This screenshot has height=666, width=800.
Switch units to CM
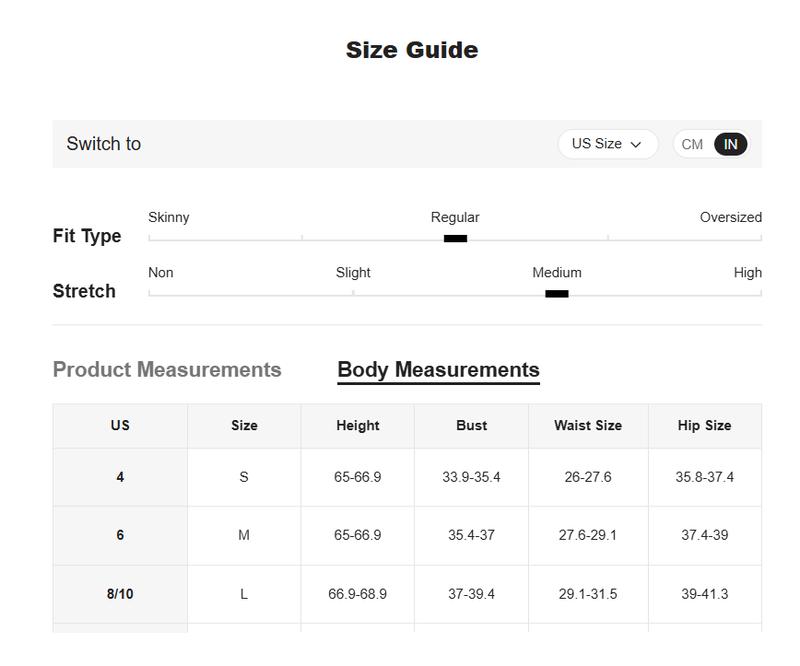tap(692, 144)
